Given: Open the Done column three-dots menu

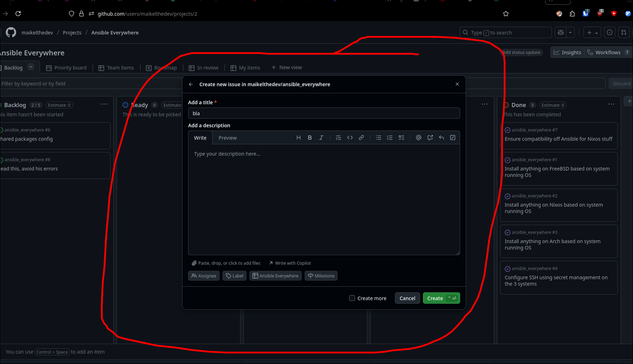Looking at the screenshot, I should click(x=611, y=105).
